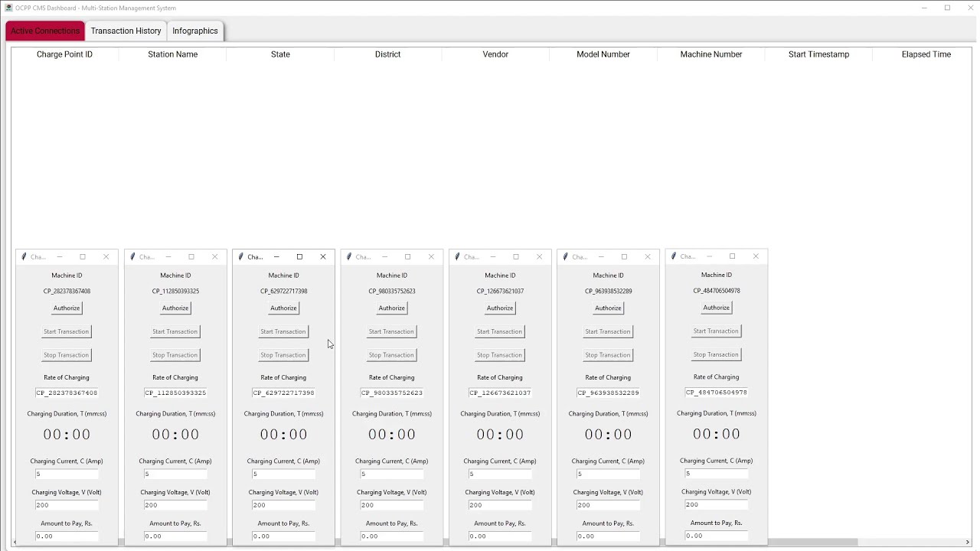Open the Infographics tab
The image size is (980, 551).
point(195,31)
